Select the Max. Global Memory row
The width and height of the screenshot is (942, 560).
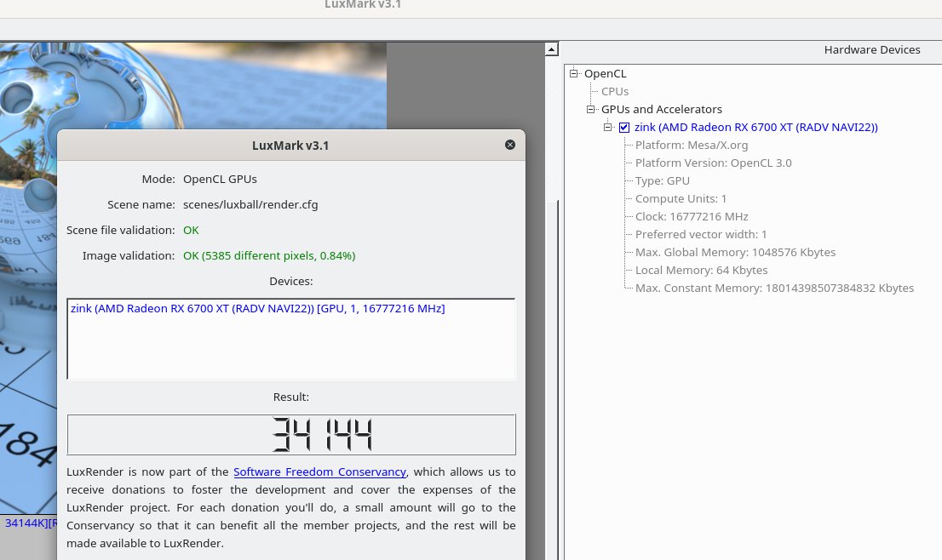coord(735,253)
